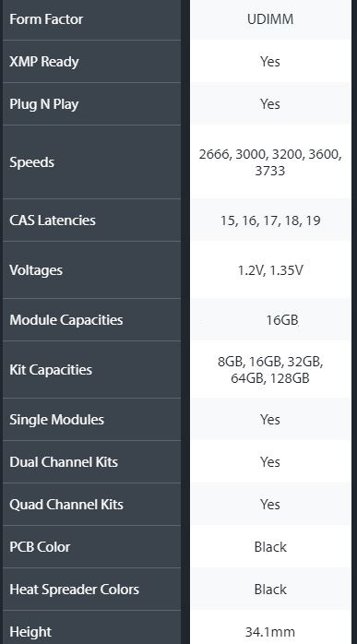Click the 34.1mm Height value
This screenshot has height=644, width=357.
(270, 631)
